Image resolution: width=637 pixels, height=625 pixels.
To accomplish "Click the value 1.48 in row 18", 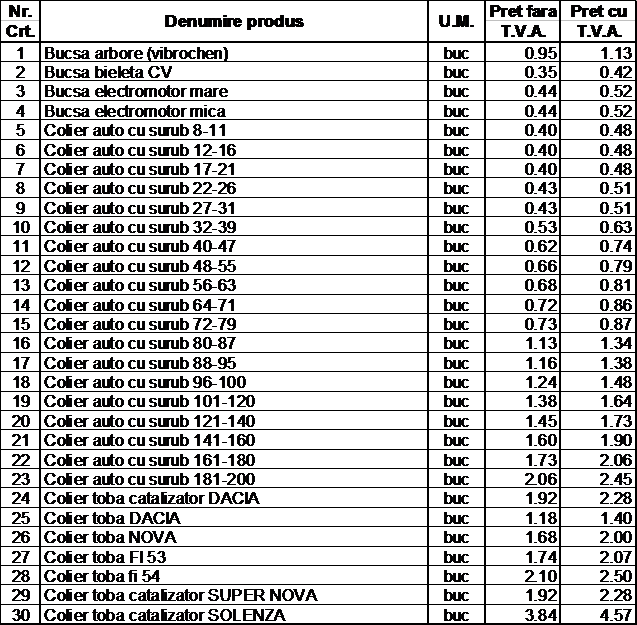I will pyautogui.click(x=617, y=382).
